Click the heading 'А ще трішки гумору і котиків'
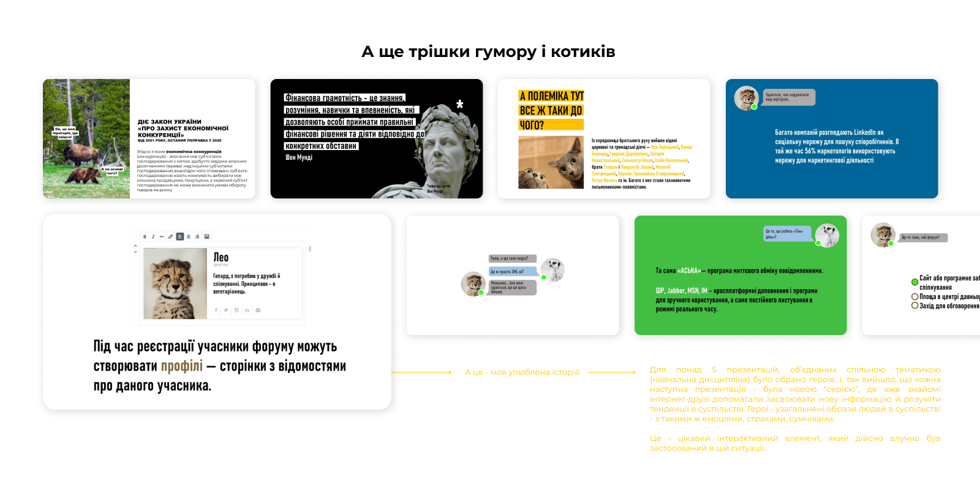 (x=488, y=51)
